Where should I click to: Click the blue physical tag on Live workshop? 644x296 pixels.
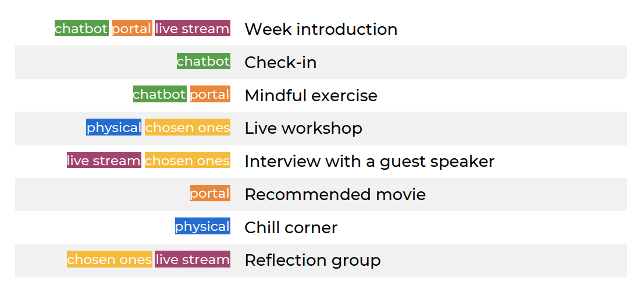pyautogui.click(x=113, y=127)
